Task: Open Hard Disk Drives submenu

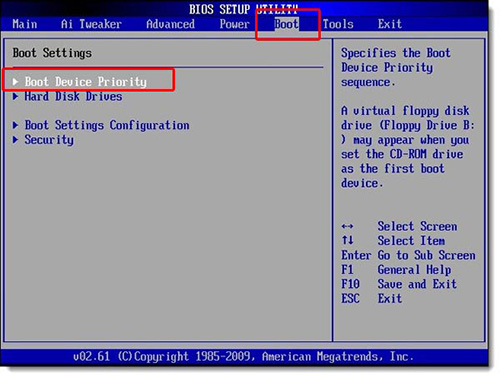Action: [x=73, y=96]
